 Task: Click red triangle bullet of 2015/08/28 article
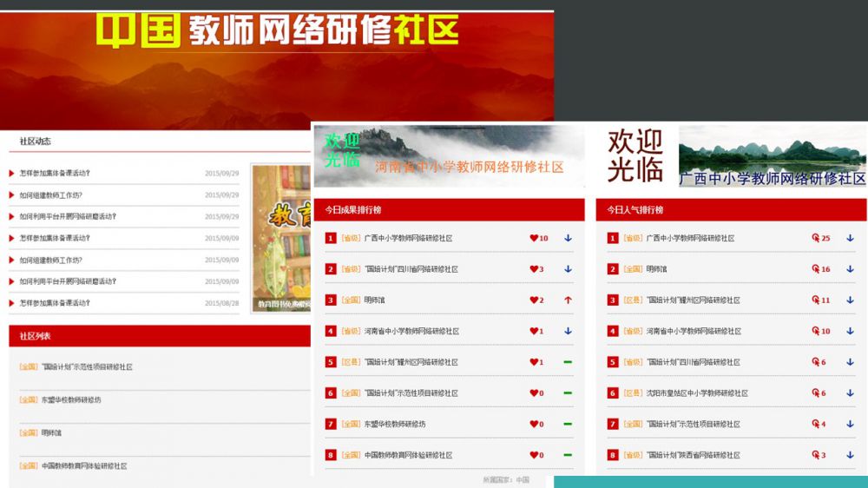[x=12, y=303]
